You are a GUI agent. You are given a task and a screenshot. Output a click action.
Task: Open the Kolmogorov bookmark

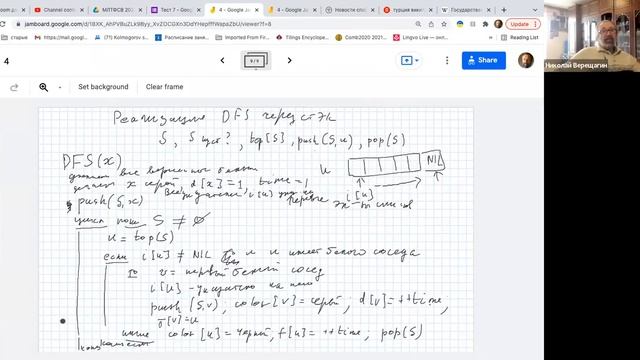point(121,37)
